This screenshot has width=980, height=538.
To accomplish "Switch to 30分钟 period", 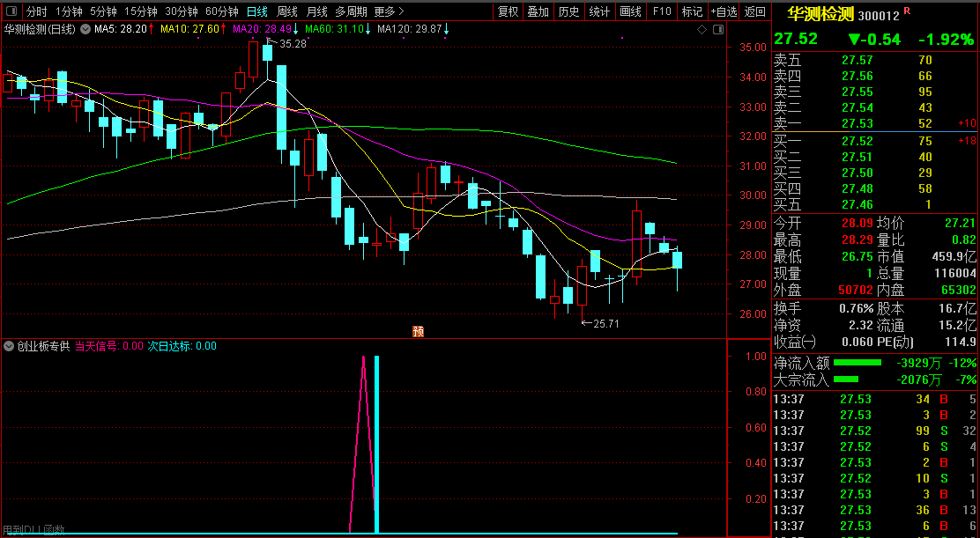I will click(x=182, y=11).
